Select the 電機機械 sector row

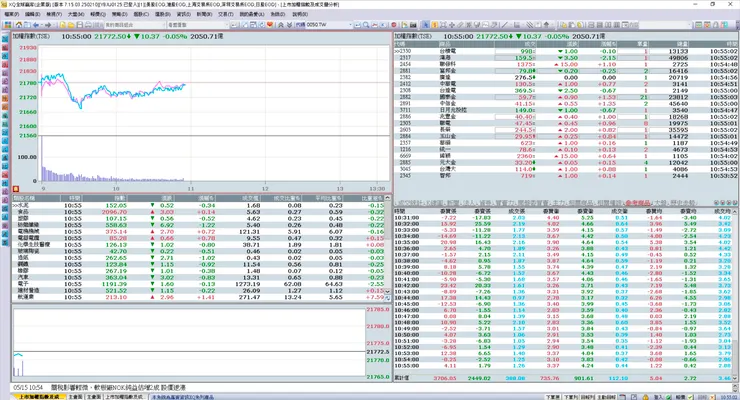point(198,232)
